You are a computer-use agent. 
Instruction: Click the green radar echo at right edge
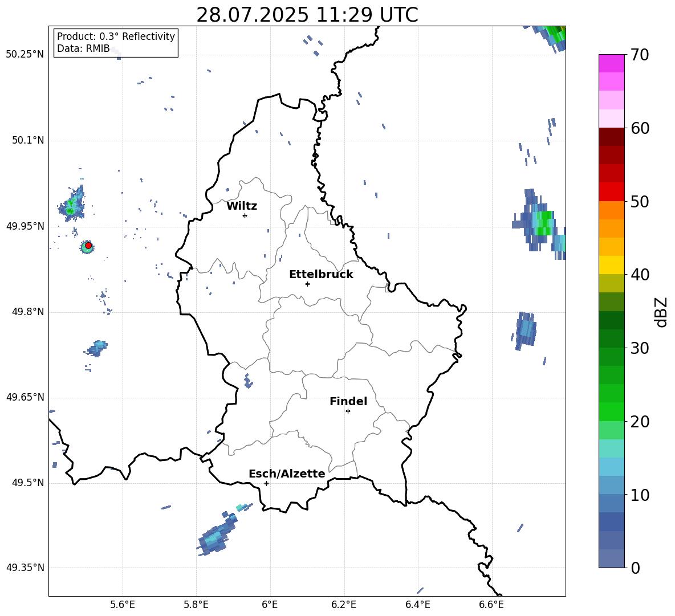[x=544, y=222]
